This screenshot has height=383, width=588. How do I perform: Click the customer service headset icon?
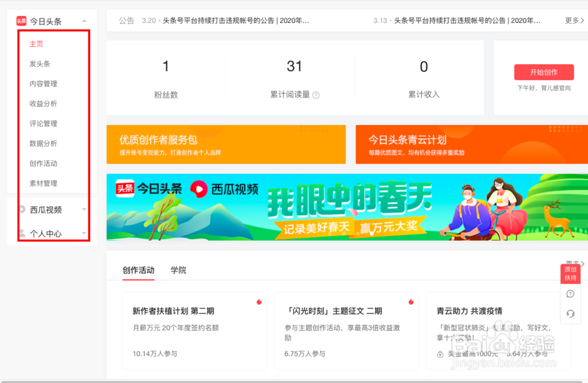570,314
